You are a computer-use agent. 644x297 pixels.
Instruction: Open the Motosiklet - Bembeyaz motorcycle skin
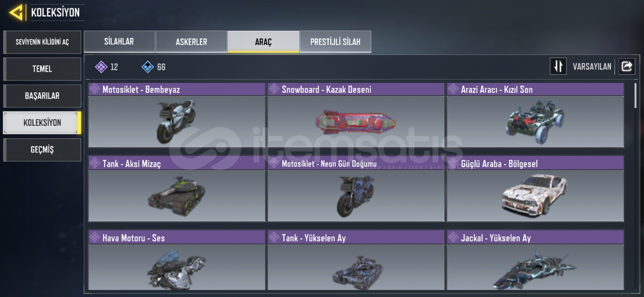pos(177,115)
